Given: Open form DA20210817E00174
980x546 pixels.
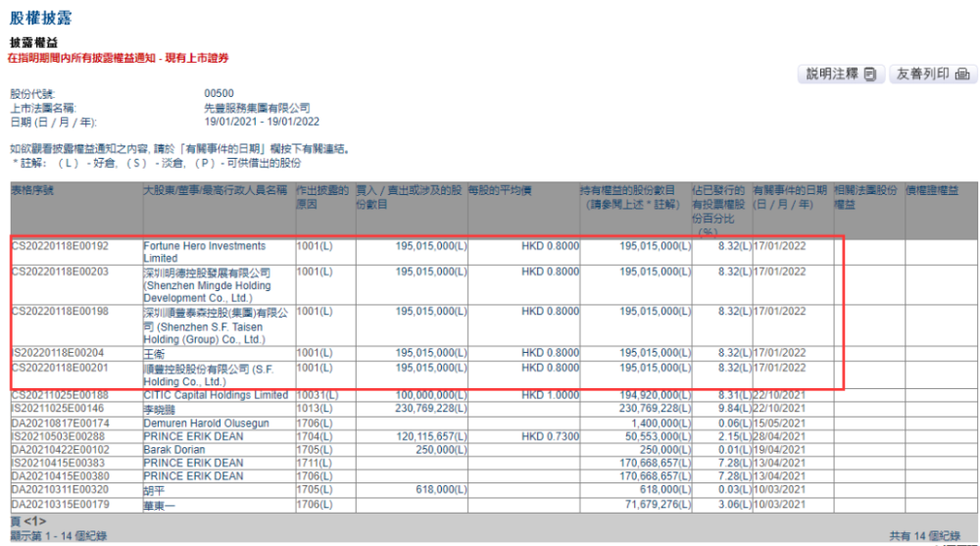Looking at the screenshot, I should pyautogui.click(x=61, y=423).
